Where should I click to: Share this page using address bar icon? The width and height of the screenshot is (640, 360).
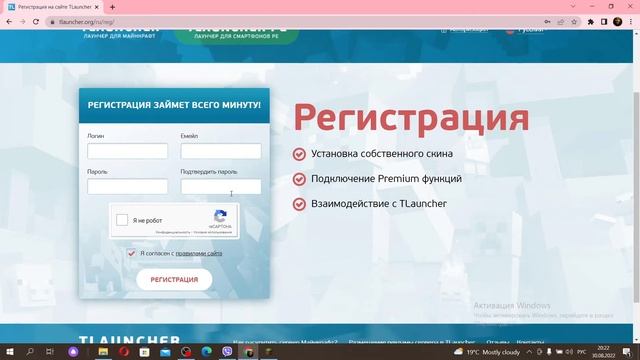(561, 22)
